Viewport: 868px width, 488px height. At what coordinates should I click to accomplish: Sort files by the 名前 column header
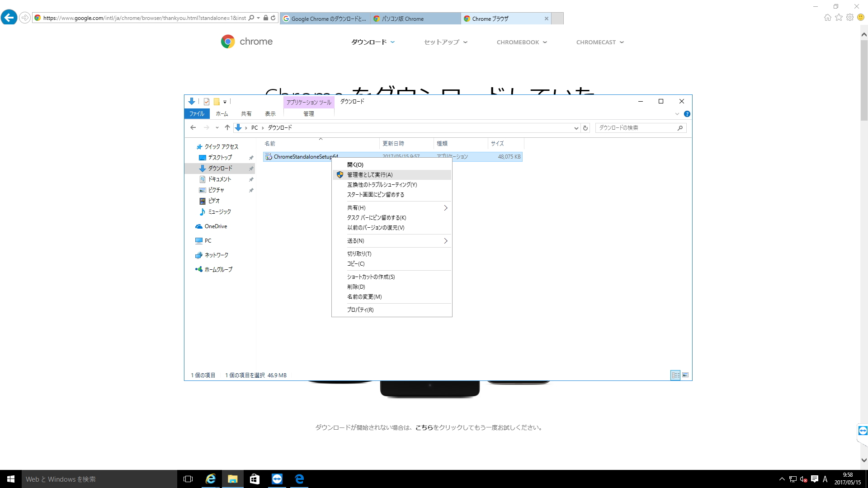(321, 144)
